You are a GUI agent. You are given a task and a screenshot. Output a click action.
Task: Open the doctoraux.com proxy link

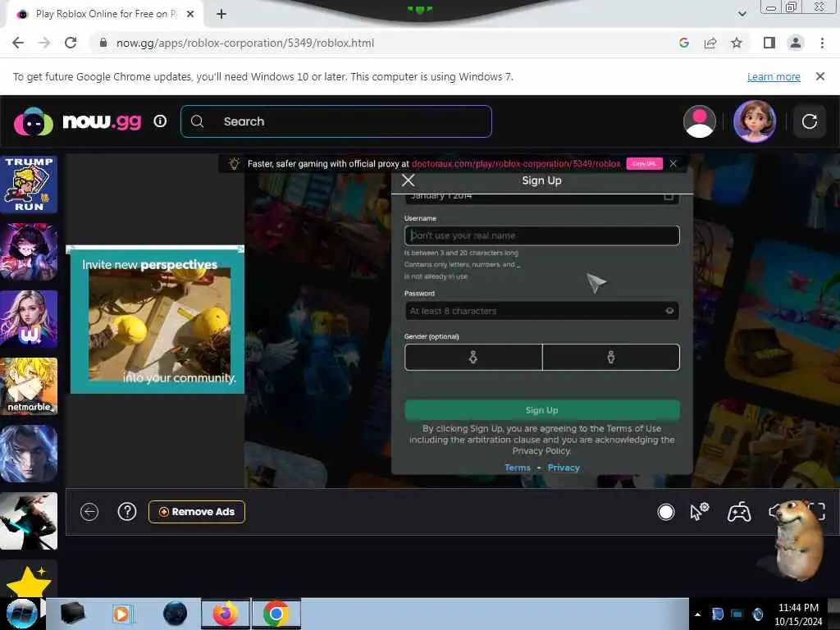coord(516,164)
